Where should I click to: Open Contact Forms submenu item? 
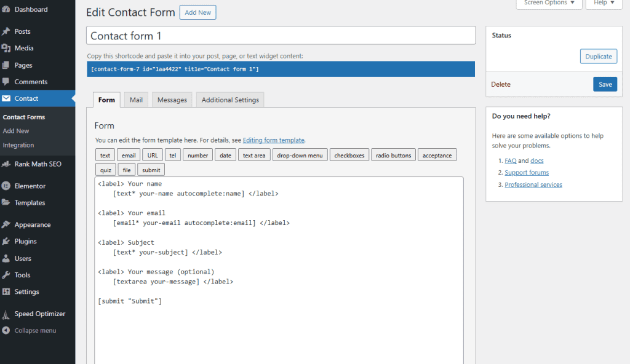[24, 117]
